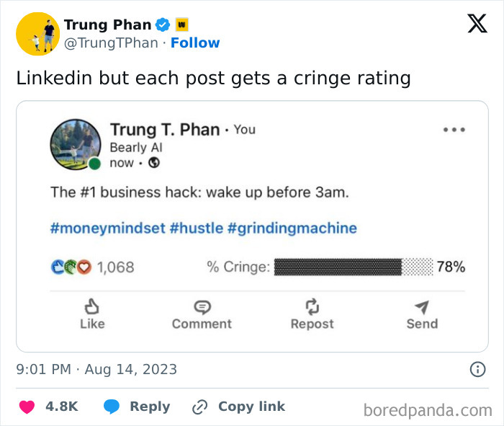Open Trung Phan's tweet profile picture
Image resolution: width=504 pixels, height=426 pixels.
coord(37,34)
